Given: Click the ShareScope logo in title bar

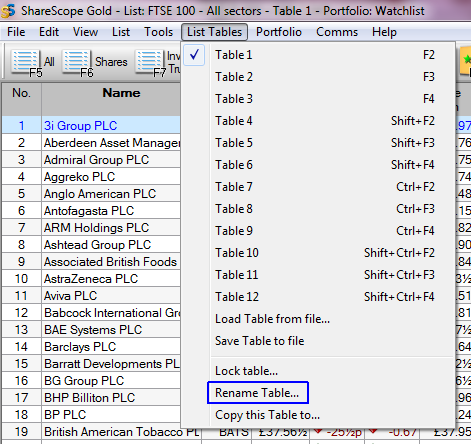Looking at the screenshot, I should pos(8,11).
